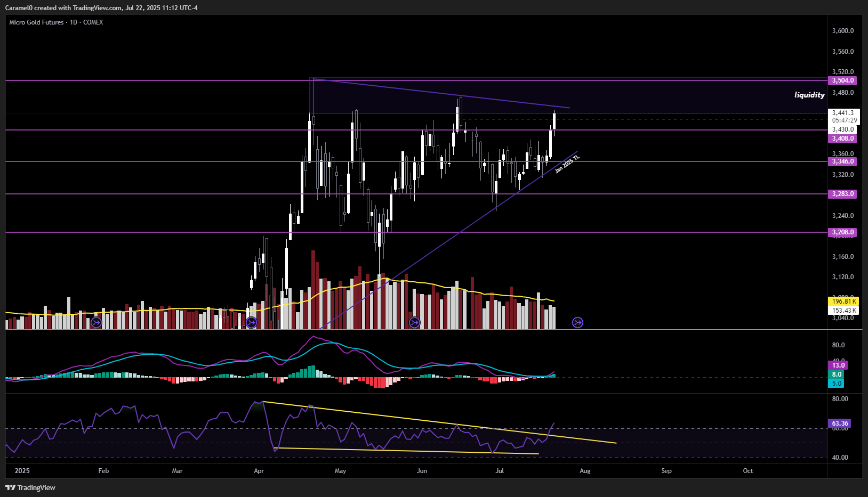Click the 153.43K volume value label
The width and height of the screenshot is (868, 497).
(x=844, y=311)
